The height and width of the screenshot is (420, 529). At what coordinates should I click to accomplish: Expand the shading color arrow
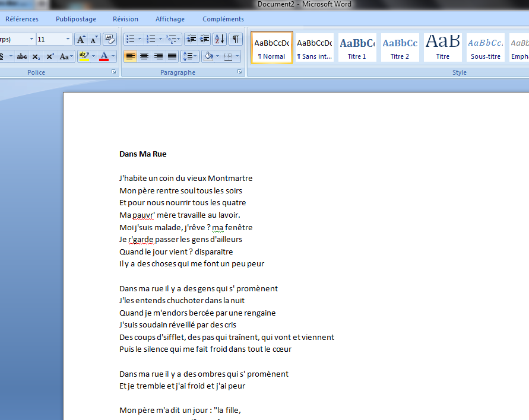[218, 56]
